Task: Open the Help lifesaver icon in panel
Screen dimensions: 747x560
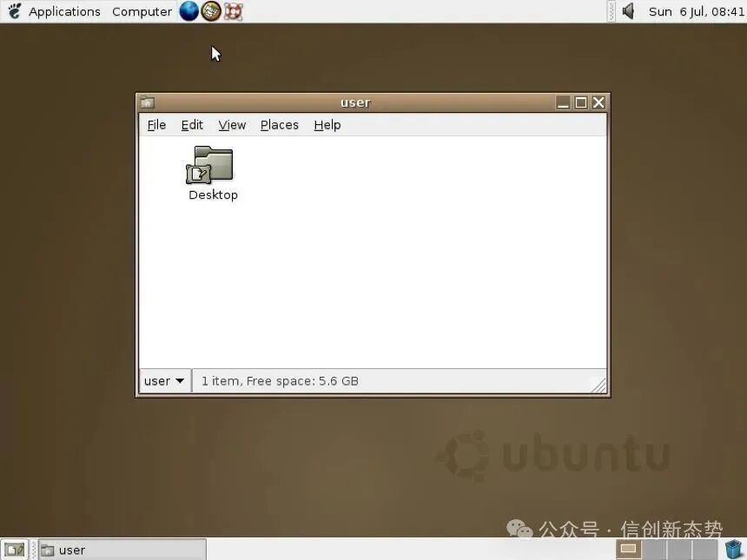Action: [x=233, y=11]
